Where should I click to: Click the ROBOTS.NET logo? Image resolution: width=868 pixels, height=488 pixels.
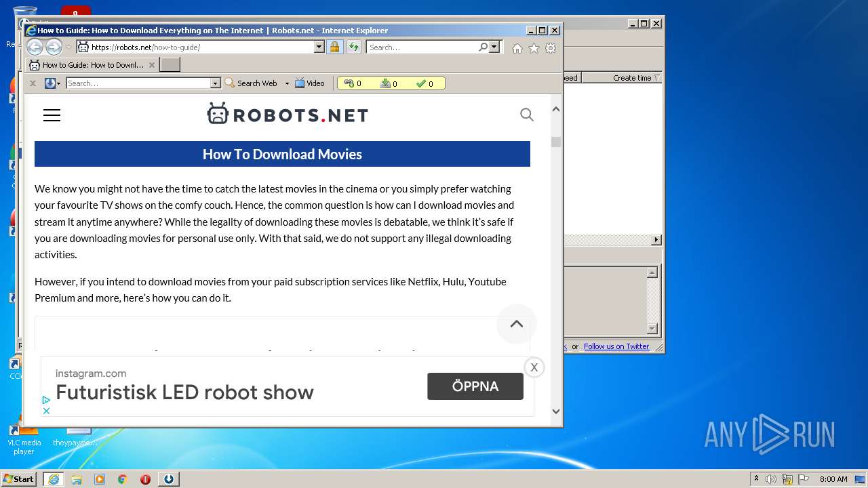288,114
